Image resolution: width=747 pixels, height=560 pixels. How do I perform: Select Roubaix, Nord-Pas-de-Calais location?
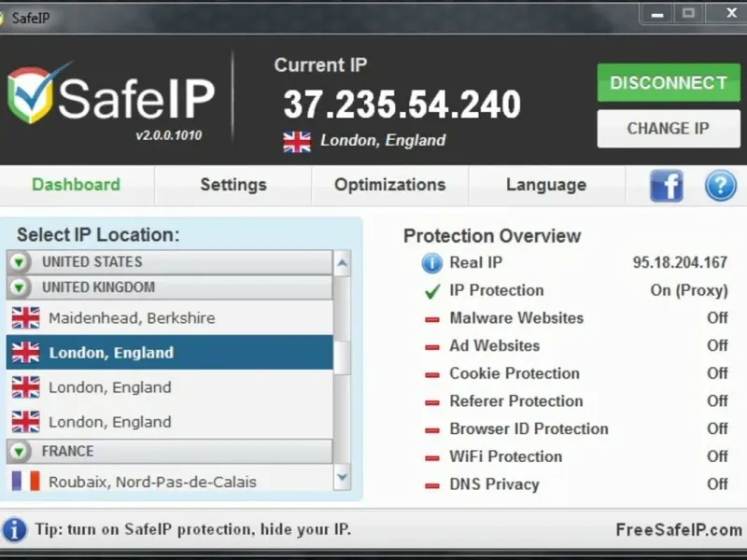[x=170, y=481]
